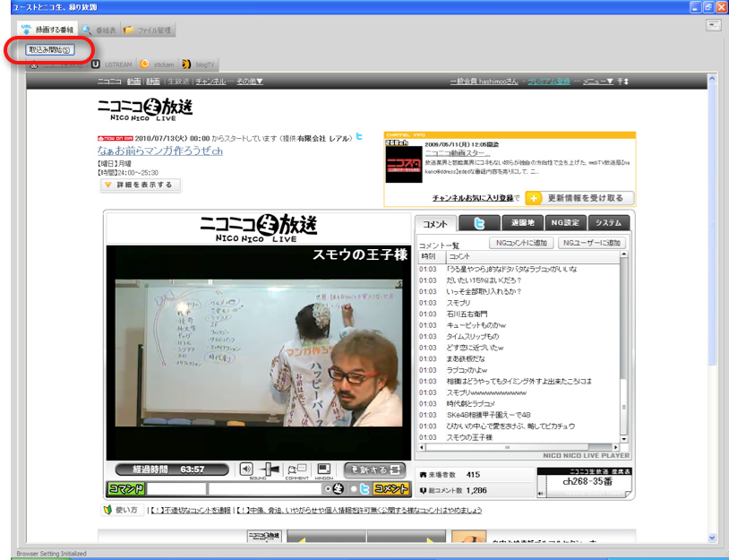Click the NGユーザーに追加 button
This screenshot has height=560, width=729.
(592, 243)
